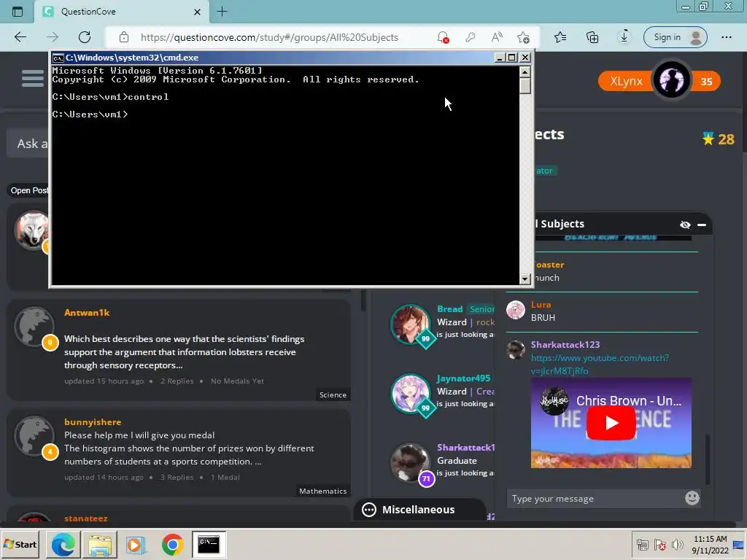The image size is (747, 560).
Task: Click Sign in on the browser toolbar
Action: tap(675, 37)
